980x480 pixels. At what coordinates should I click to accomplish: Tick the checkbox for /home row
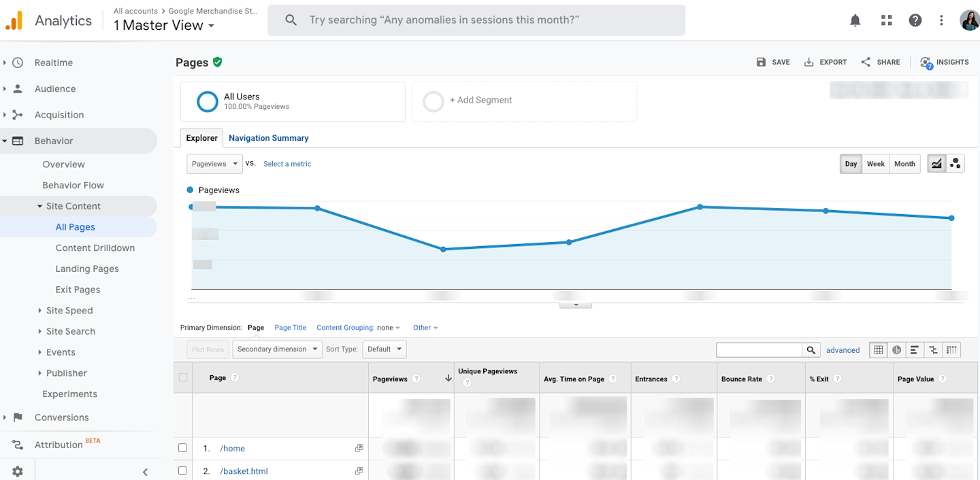click(182, 448)
